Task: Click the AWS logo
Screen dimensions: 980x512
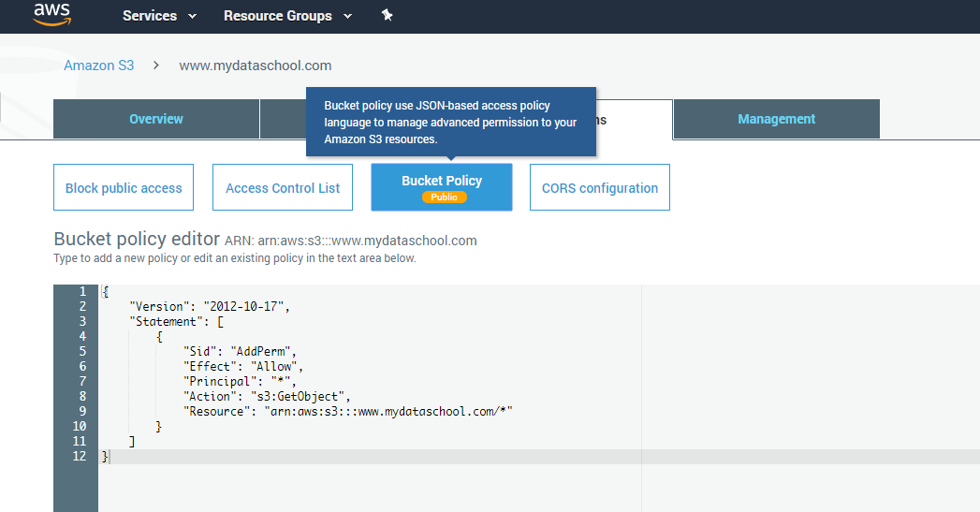Action: tap(51, 15)
